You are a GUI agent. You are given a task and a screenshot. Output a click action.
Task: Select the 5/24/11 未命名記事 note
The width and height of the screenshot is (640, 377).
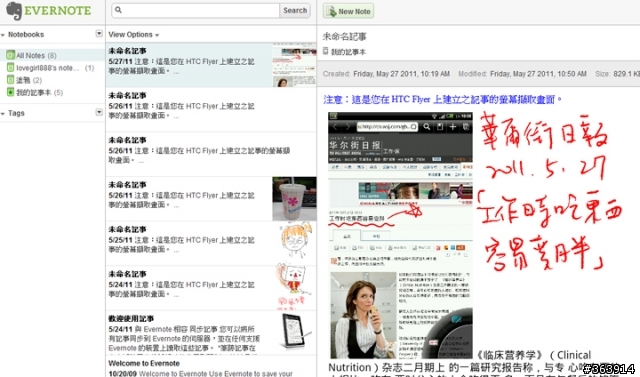(211, 288)
